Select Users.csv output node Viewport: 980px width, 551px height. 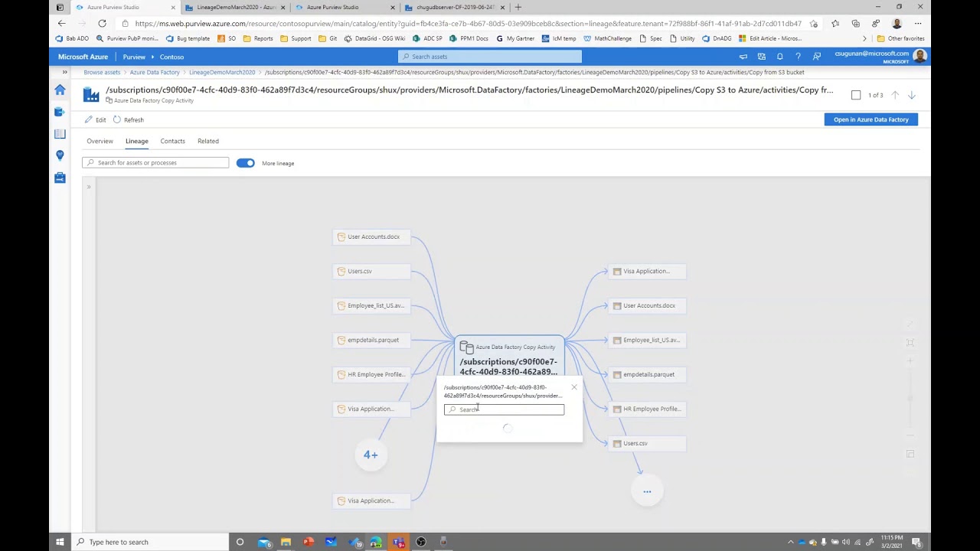pos(648,443)
